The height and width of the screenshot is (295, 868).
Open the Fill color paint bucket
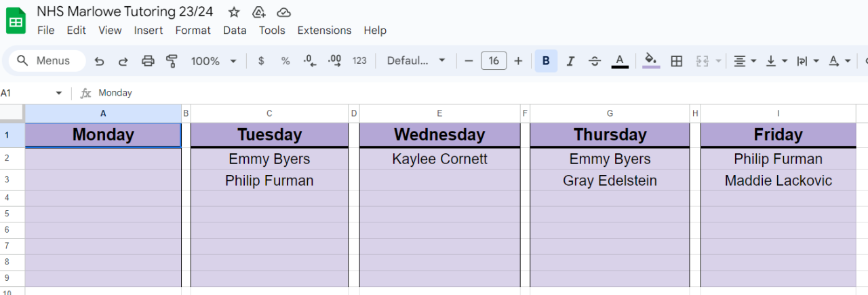pyautogui.click(x=651, y=61)
